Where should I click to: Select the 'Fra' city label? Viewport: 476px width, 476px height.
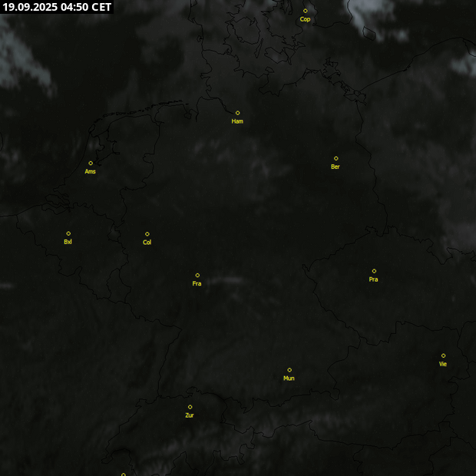[197, 283]
